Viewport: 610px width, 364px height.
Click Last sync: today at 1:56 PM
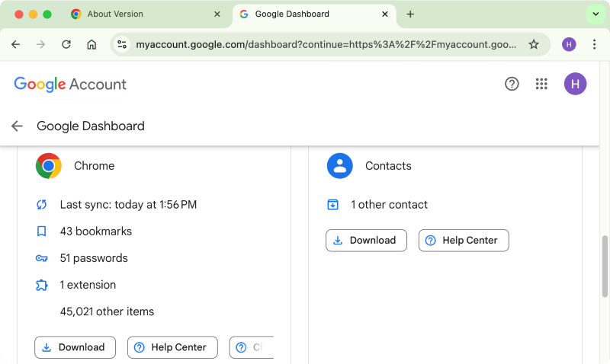tap(128, 204)
